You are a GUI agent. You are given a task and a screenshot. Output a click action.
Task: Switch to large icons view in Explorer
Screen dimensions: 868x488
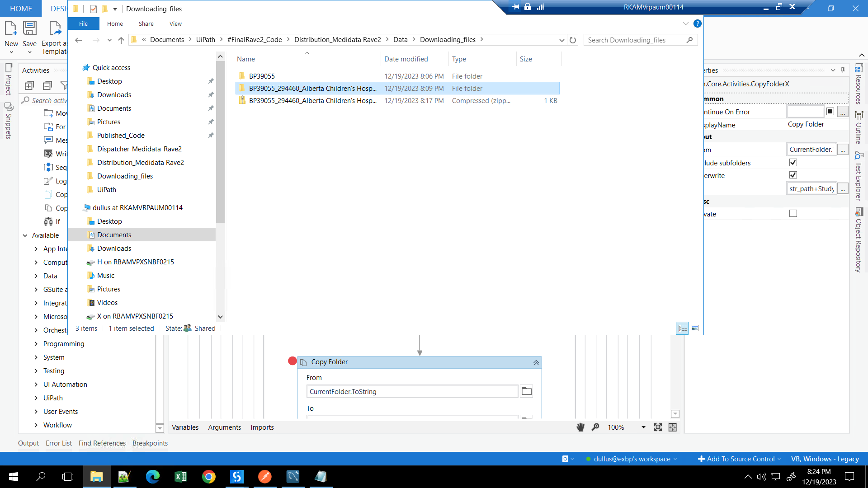pos(695,328)
